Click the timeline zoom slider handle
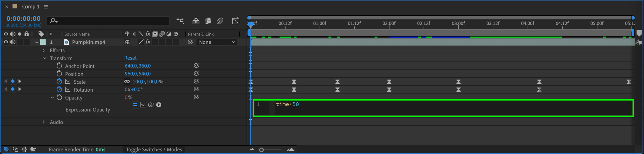Image resolution: width=644 pixels, height=154 pixels. [261, 150]
